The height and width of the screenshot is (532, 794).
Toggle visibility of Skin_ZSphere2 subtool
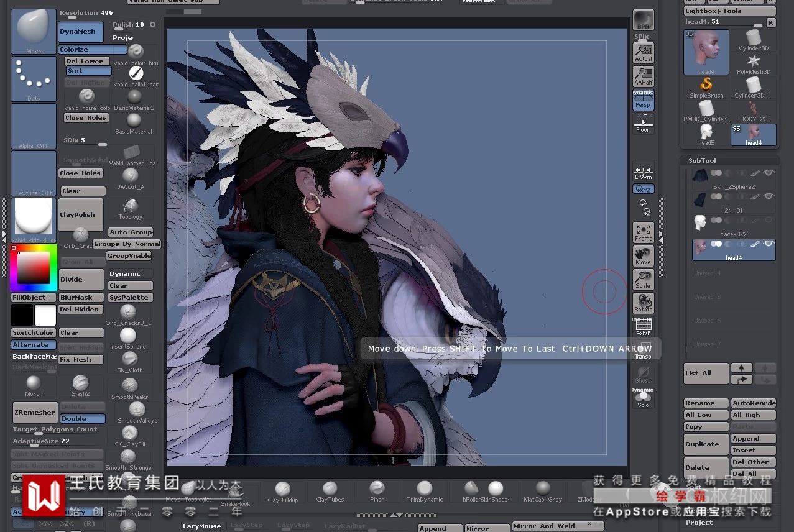click(769, 173)
